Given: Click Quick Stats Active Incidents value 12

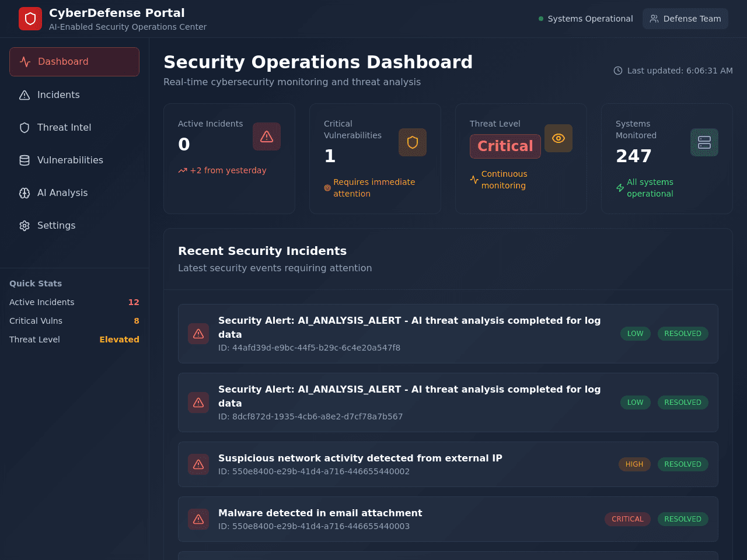Looking at the screenshot, I should tap(134, 302).
